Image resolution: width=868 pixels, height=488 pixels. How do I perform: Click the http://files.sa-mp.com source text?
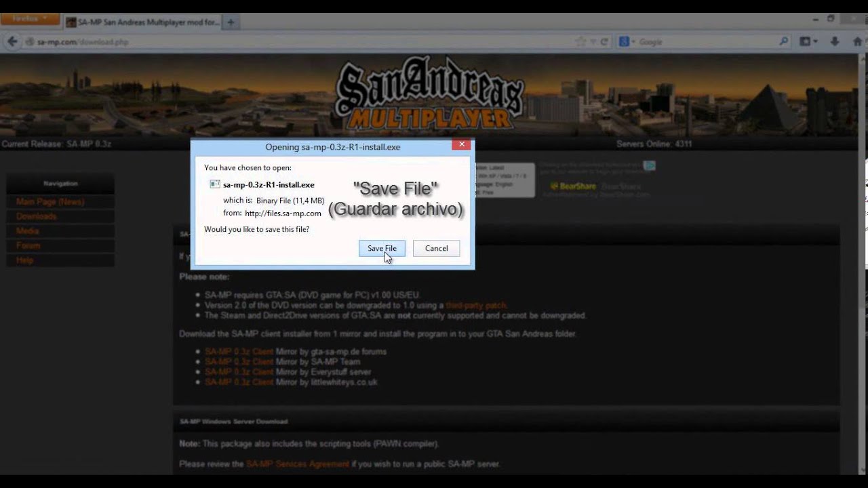point(283,213)
